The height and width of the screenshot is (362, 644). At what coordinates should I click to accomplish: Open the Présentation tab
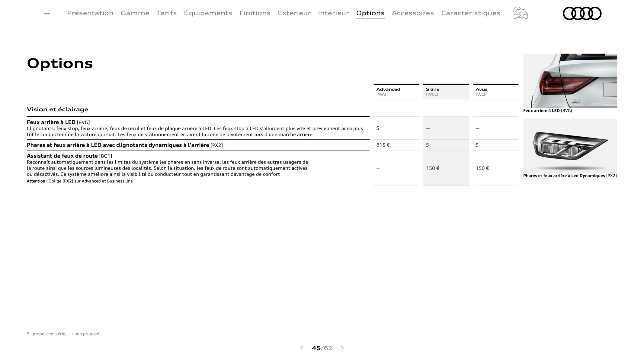click(90, 13)
